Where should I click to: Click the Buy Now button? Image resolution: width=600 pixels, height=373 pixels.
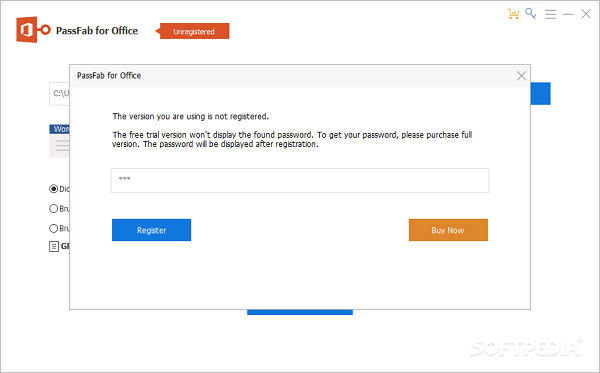point(448,230)
